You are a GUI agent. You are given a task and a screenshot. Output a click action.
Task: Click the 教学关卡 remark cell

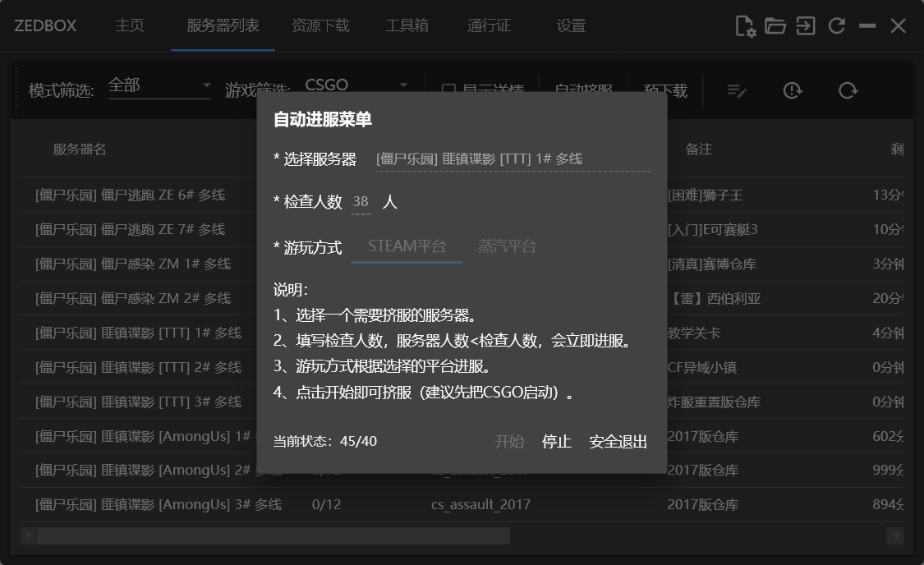[x=694, y=333]
